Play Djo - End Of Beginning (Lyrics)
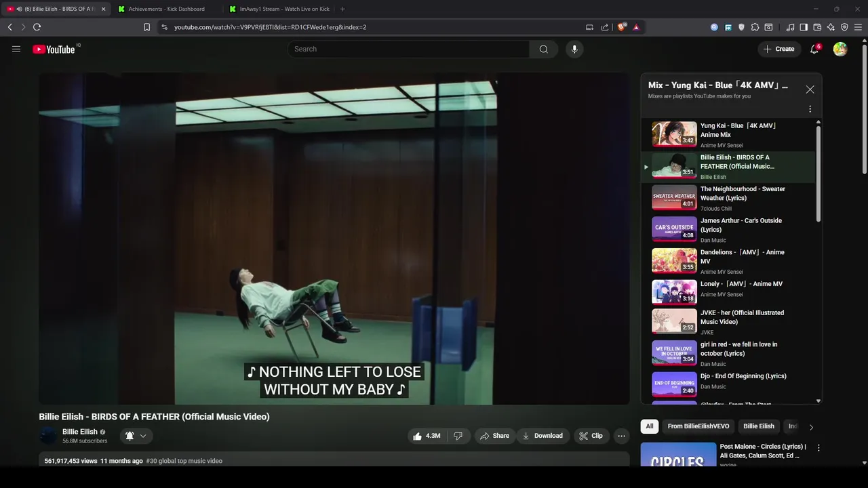868x488 pixels. [730, 384]
